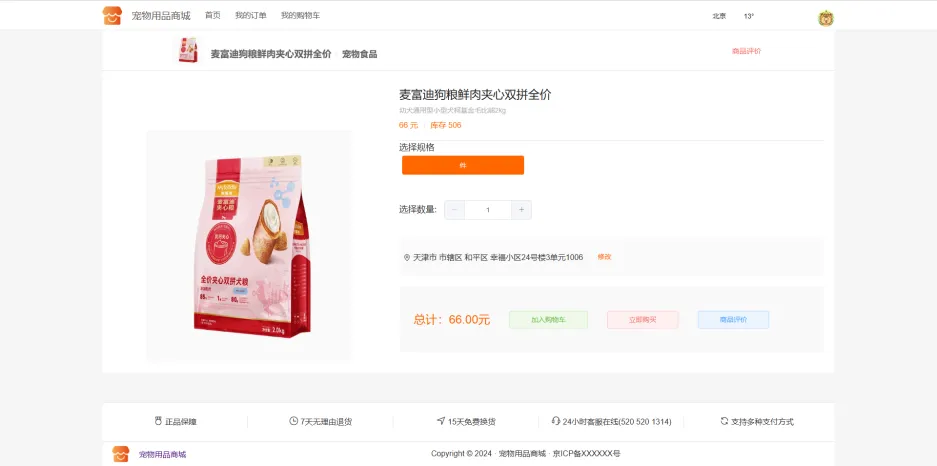Open 我的订单 in the navigation
The height and width of the screenshot is (466, 937).
tap(251, 16)
